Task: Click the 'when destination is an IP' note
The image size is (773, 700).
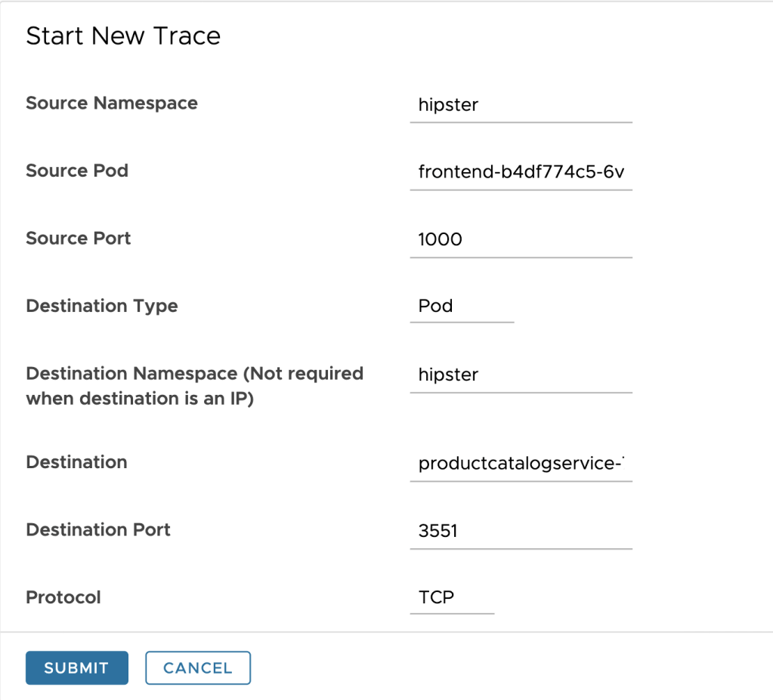Action: click(x=140, y=399)
